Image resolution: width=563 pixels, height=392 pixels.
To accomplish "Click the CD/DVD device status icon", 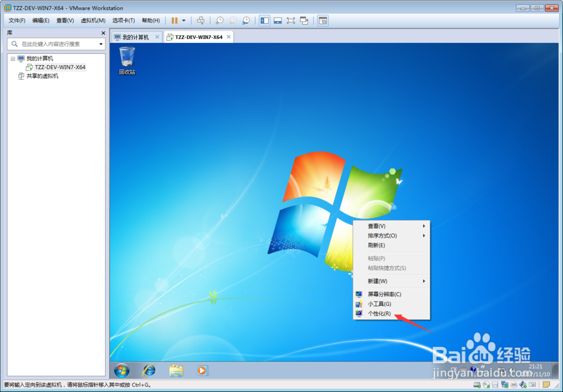I will (486, 385).
